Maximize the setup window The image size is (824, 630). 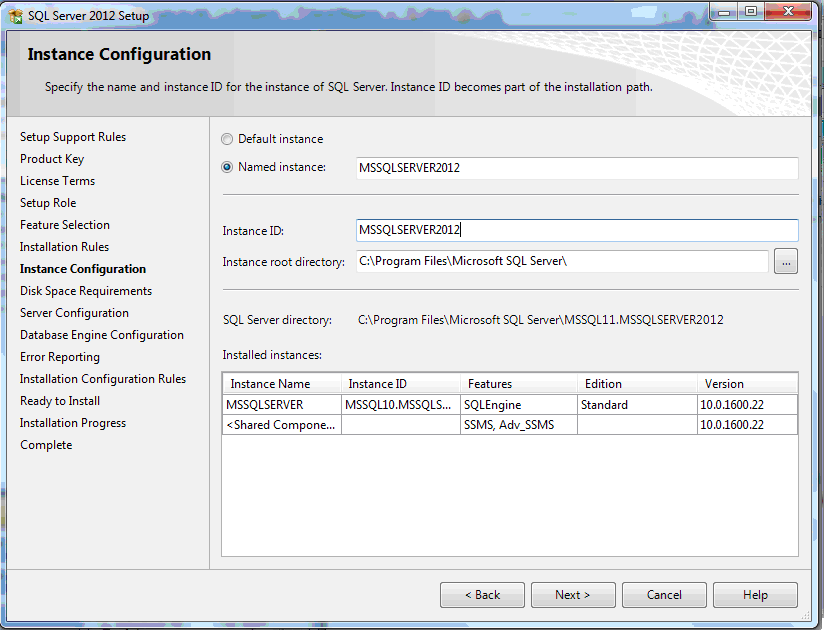(x=750, y=11)
